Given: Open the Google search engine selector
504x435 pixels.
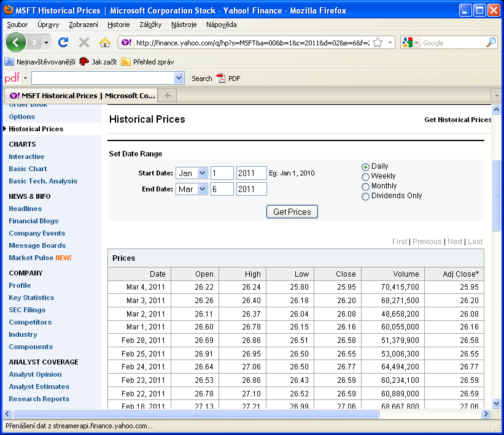Looking at the screenshot, I should [410, 42].
